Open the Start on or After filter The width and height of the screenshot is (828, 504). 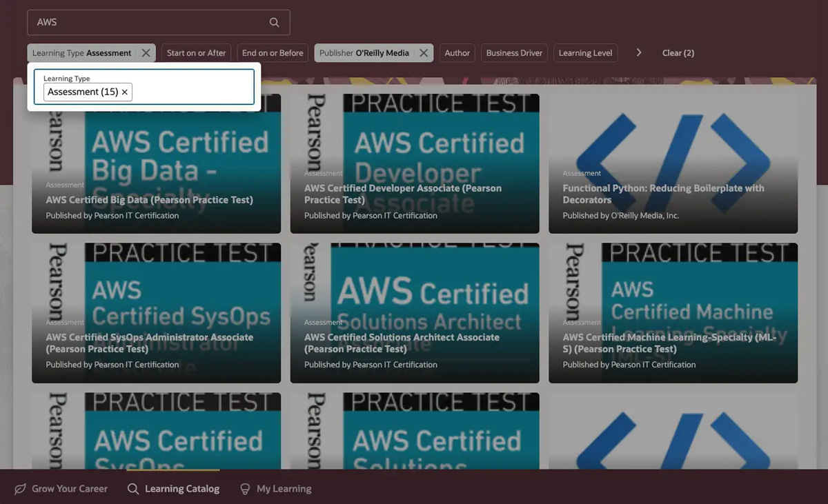(x=197, y=53)
